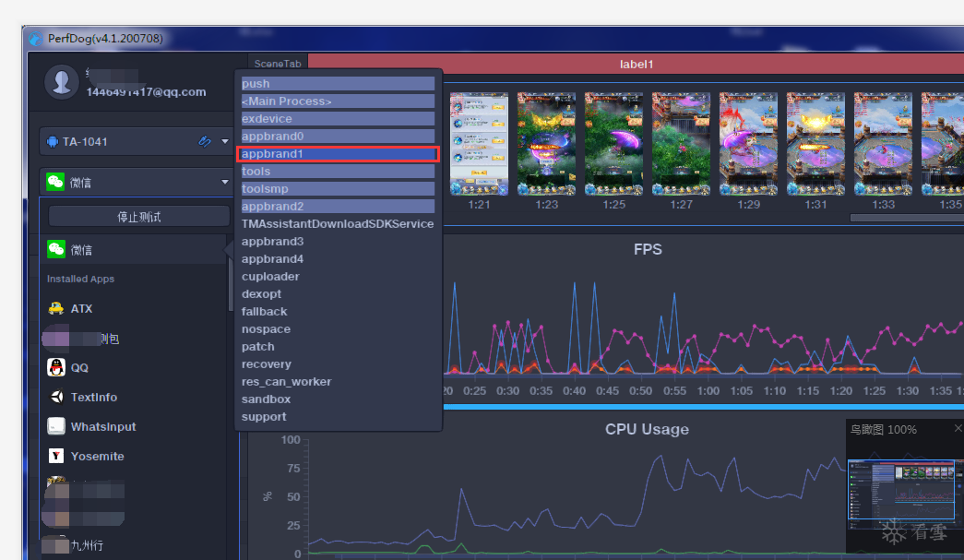
Task: Click the WeChat icon in the app dropdown
Action: 55,182
